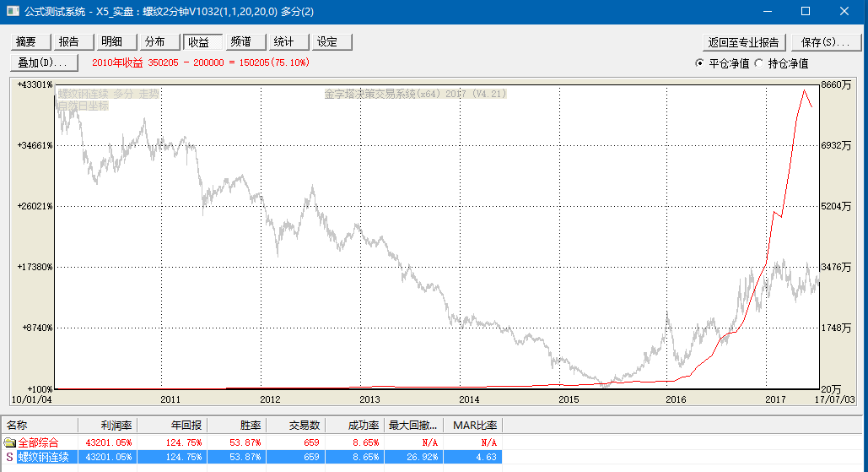
Task: Open the 明细 tab
Action: point(116,42)
